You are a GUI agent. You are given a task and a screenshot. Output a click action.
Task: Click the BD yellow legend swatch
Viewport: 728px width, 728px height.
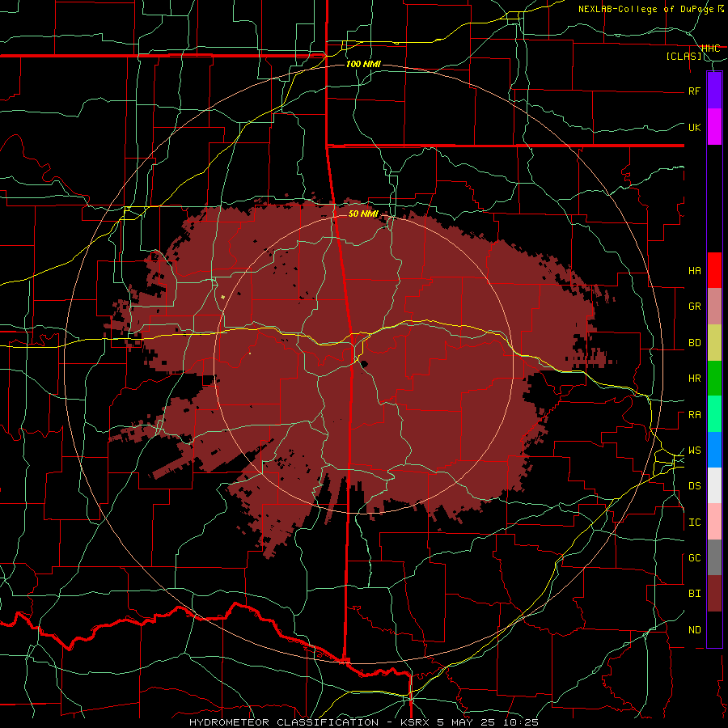[714, 343]
